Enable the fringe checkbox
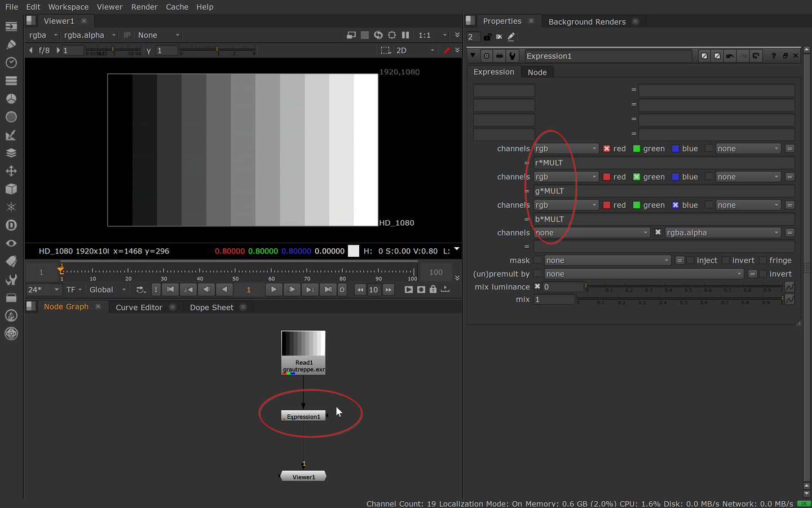812x508 pixels. [763, 260]
